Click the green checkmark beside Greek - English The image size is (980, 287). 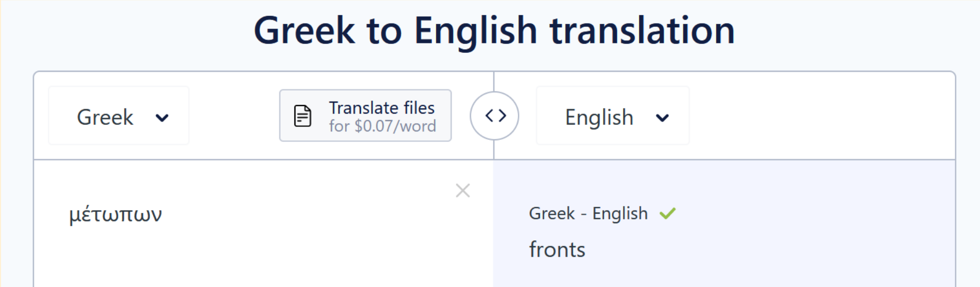pos(667,214)
